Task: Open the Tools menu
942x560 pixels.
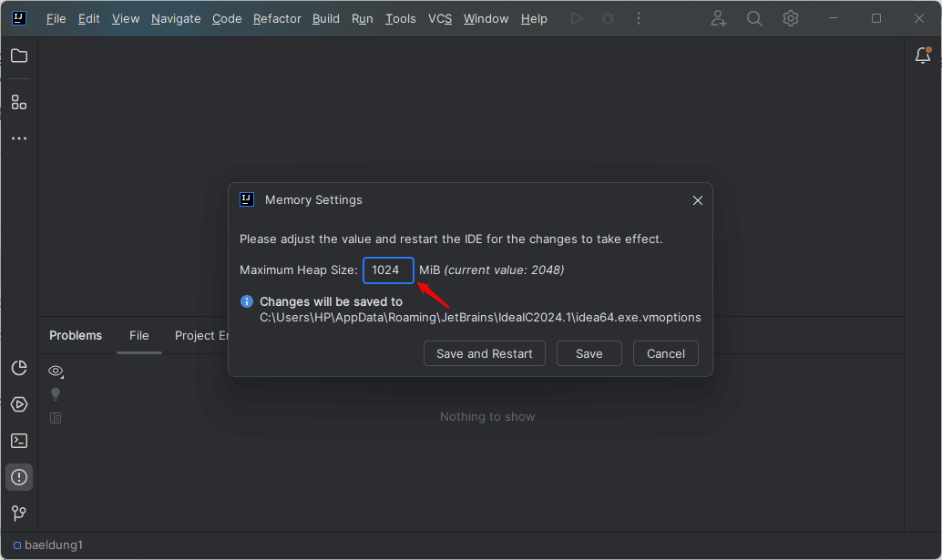Action: point(401,18)
